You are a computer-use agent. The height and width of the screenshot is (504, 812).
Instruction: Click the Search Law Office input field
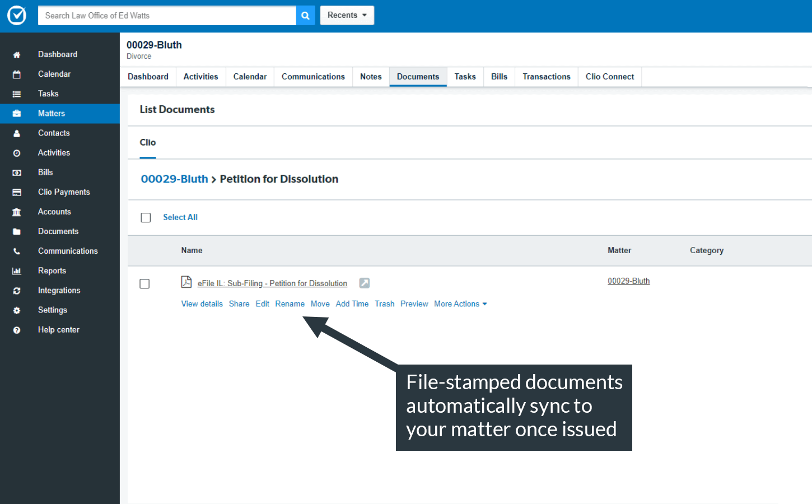pos(167,16)
